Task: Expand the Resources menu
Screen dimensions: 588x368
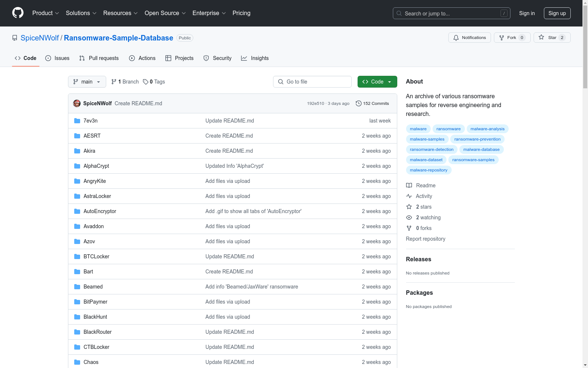Action: click(x=121, y=13)
